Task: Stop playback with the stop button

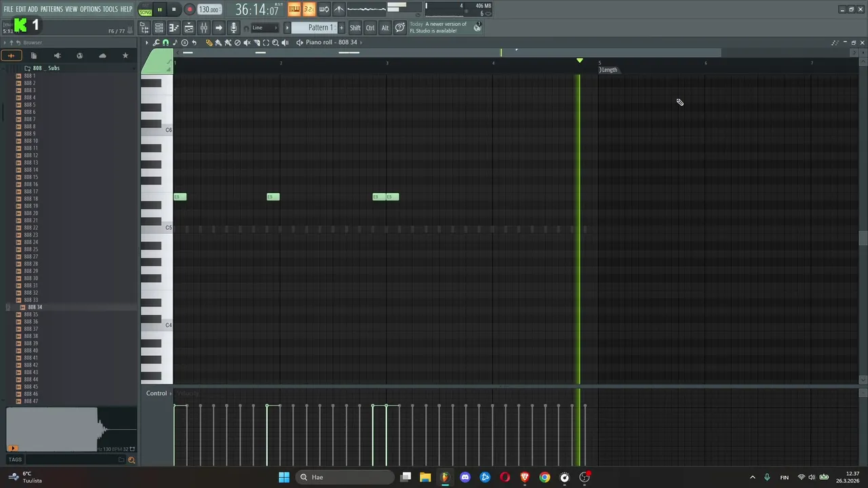Action: [174, 9]
